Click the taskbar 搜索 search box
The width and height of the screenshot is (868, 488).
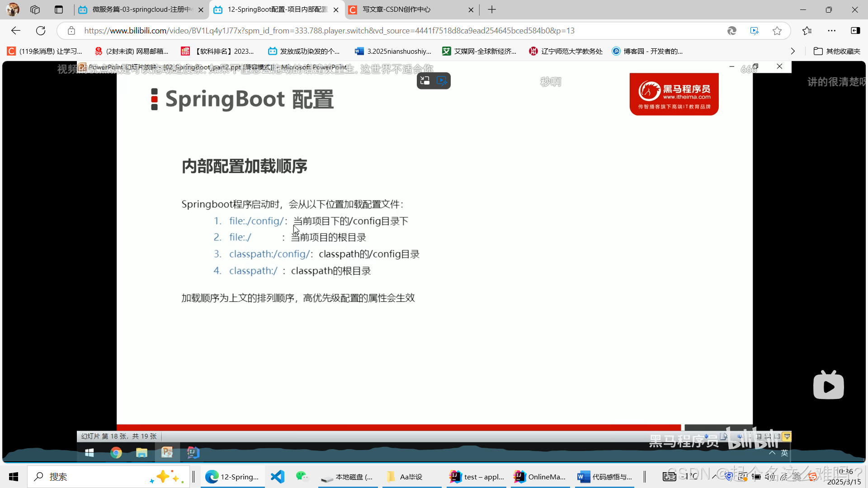tap(108, 477)
